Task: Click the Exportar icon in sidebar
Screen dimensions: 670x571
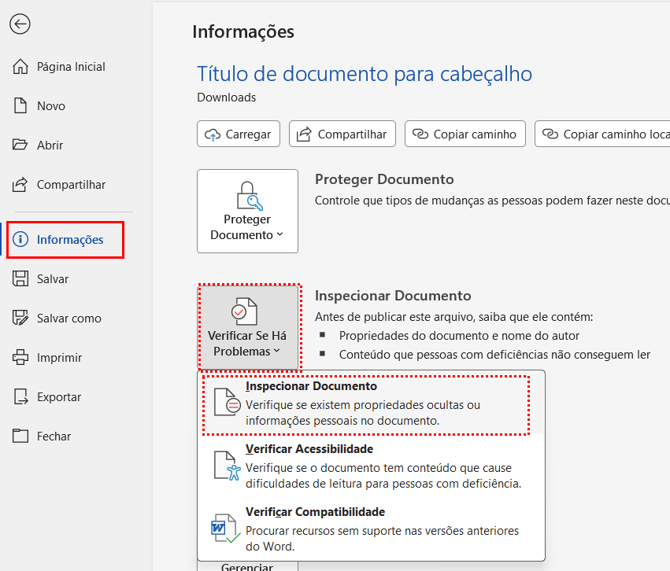Action: [x=20, y=397]
